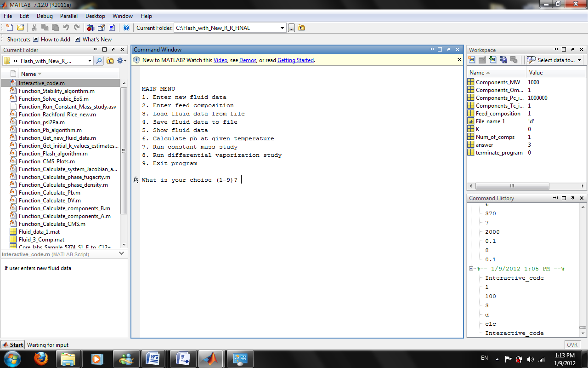Image resolution: width=588 pixels, height=368 pixels.
Task: Open the gear actions menu in Current Folder
Action: (121, 61)
